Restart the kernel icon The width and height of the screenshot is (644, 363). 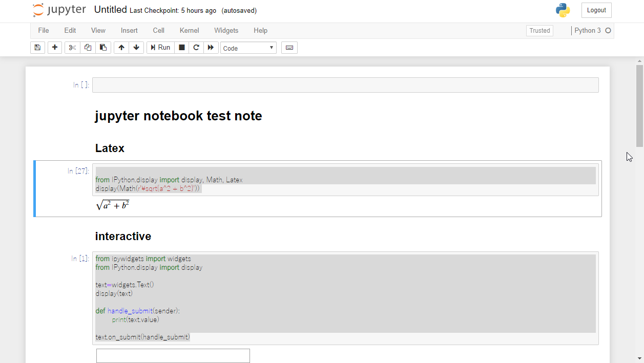[x=196, y=48]
